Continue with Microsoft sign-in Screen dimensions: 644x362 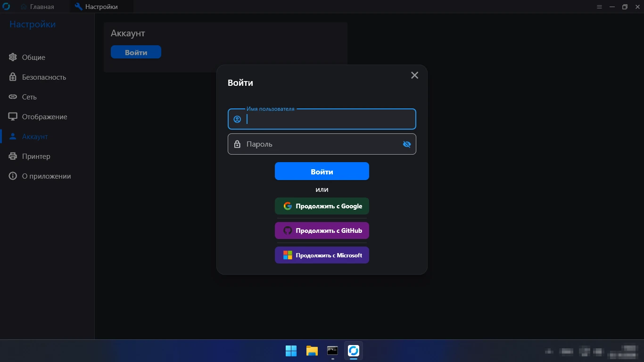click(x=322, y=255)
